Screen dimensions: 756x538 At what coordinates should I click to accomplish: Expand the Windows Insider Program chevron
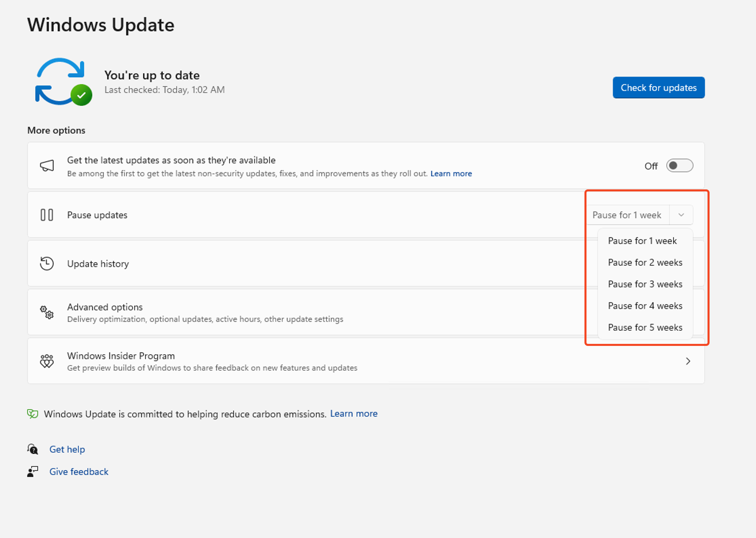point(688,361)
